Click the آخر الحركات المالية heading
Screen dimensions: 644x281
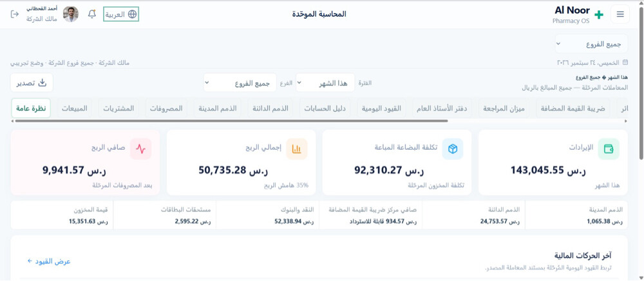coord(583,256)
